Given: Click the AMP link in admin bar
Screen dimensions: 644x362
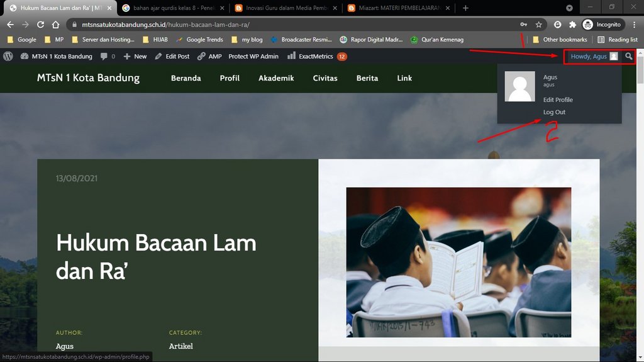Looking at the screenshot, I should pos(209,57).
